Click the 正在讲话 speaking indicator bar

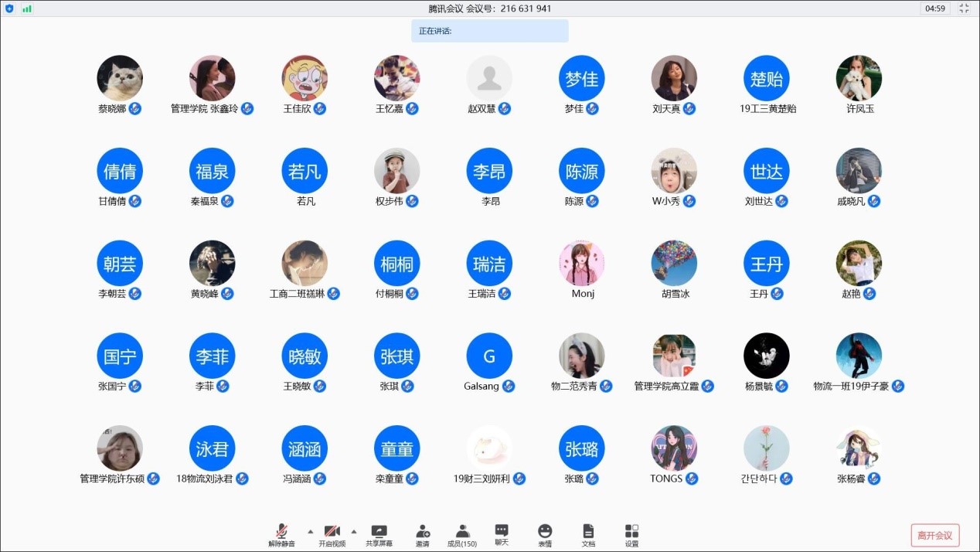(489, 31)
